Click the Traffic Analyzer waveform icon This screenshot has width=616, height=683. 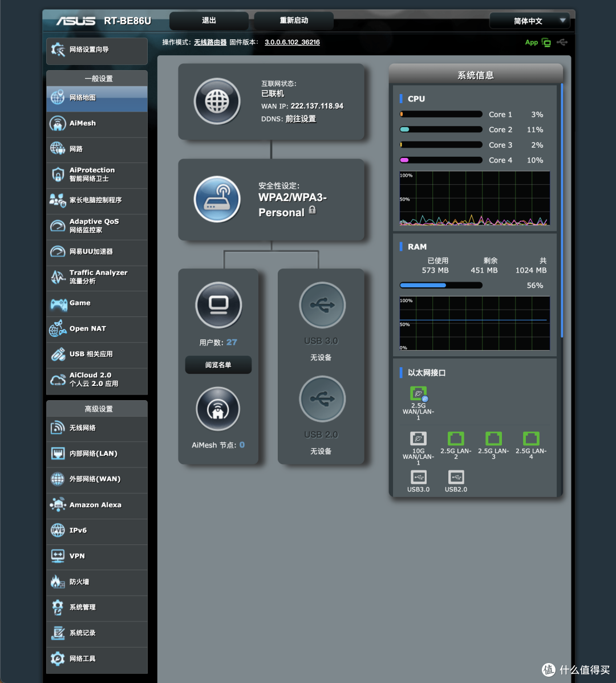58,277
